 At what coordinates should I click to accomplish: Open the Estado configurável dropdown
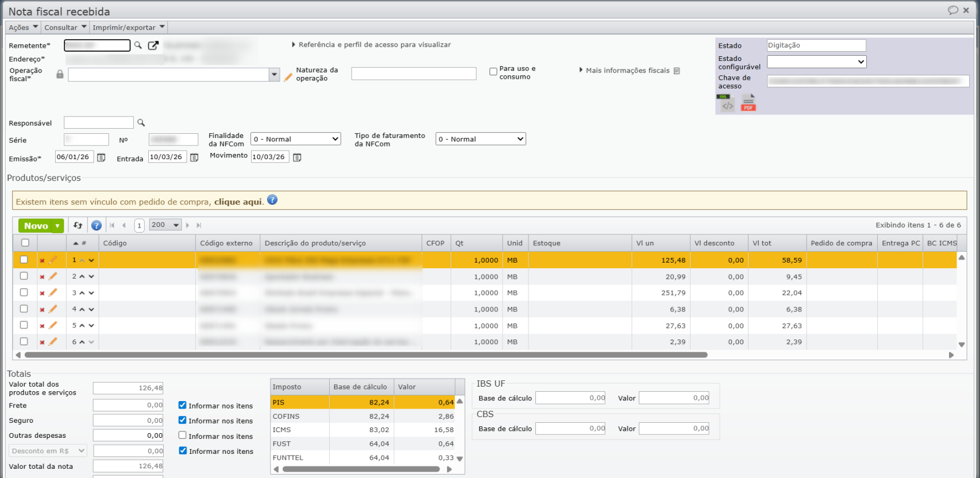click(816, 61)
